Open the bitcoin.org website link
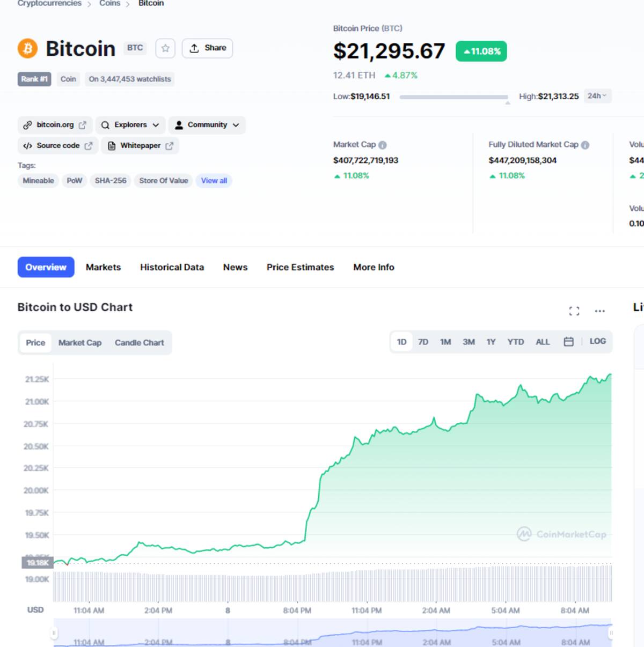644x647 pixels. tap(55, 125)
